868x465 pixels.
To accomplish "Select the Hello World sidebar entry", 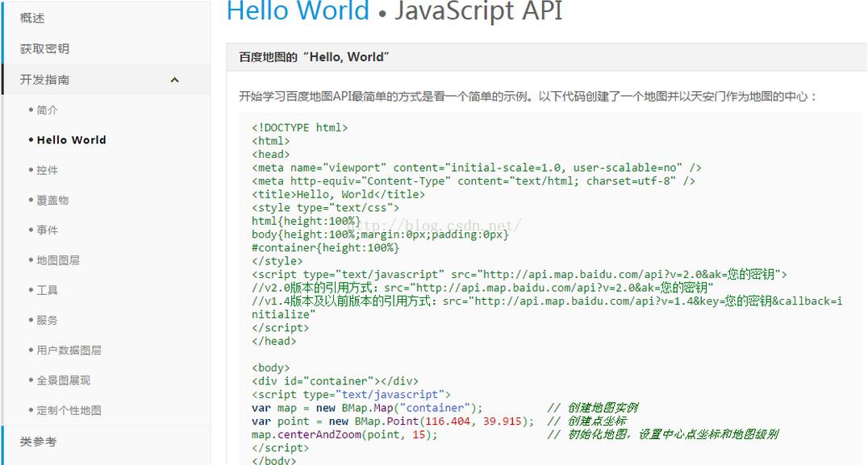I will click(71, 139).
